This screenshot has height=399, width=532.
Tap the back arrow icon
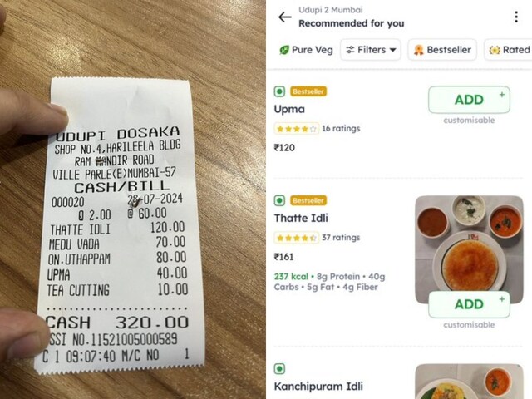click(x=284, y=17)
